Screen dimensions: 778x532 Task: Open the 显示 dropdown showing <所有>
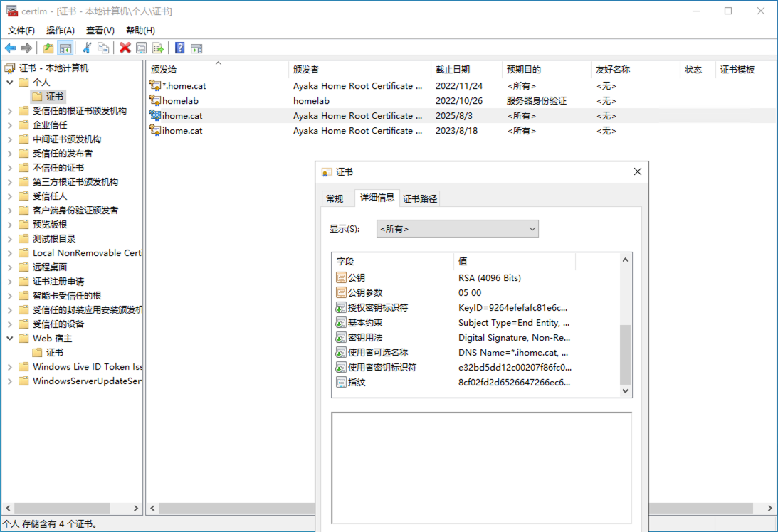pyautogui.click(x=458, y=229)
